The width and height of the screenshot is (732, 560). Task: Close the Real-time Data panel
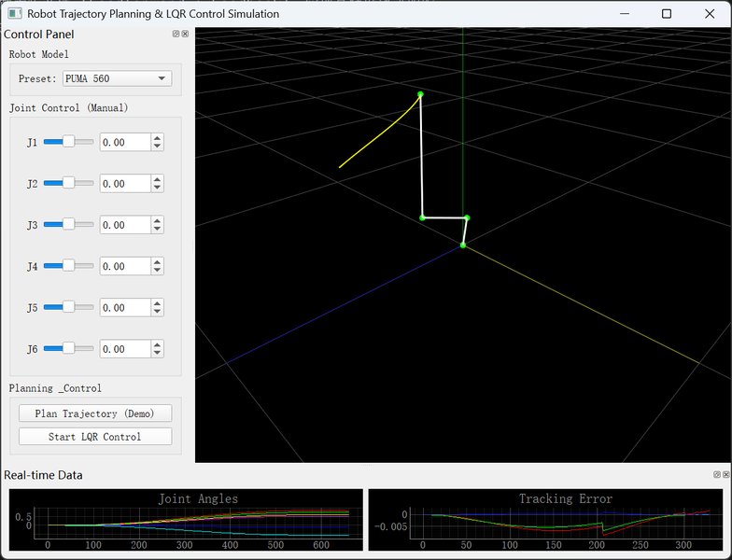pos(725,474)
